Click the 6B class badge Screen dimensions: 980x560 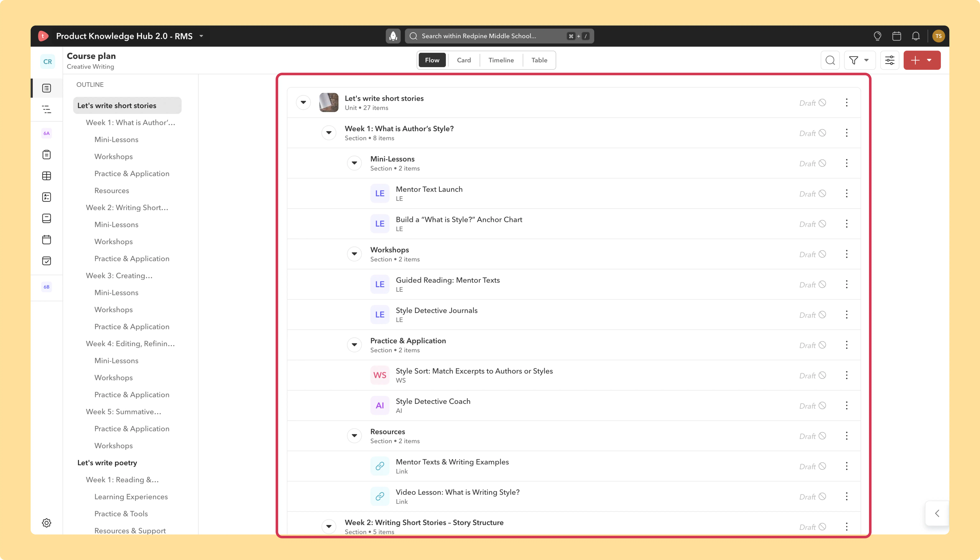point(47,287)
